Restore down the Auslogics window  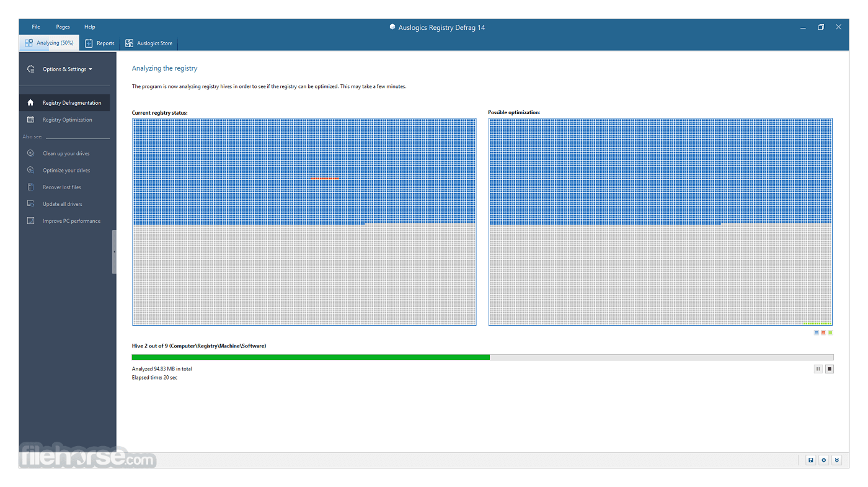pyautogui.click(x=821, y=27)
